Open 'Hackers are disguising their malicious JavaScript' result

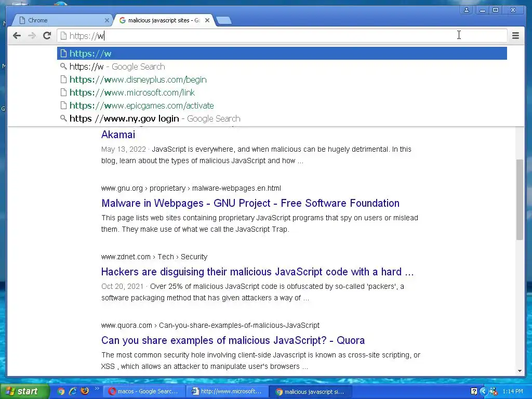258,272
